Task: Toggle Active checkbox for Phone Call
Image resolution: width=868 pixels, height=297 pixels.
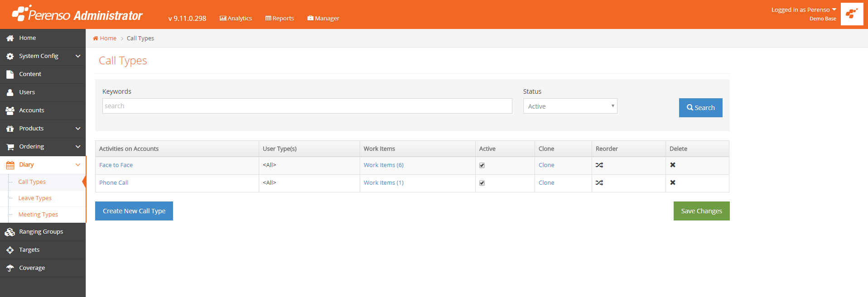Action: (482, 183)
